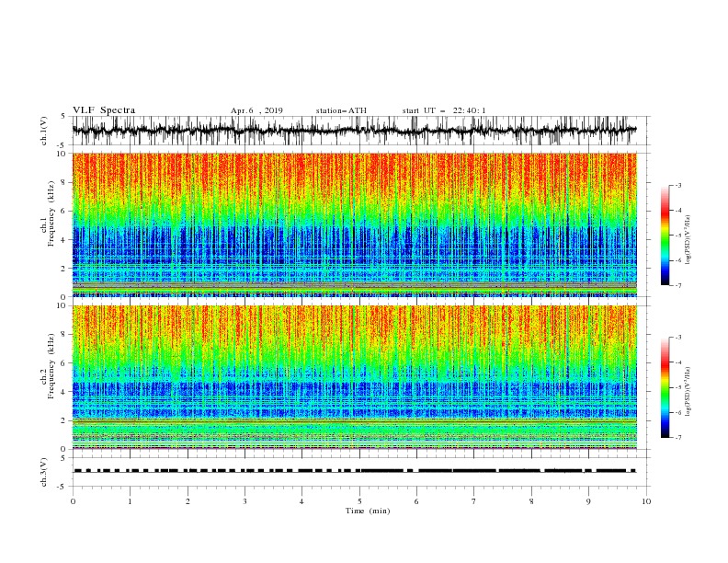728x563 pixels.
Task: Click the log(PSD) label beside ch.2 color bar
Action: [x=688, y=391]
